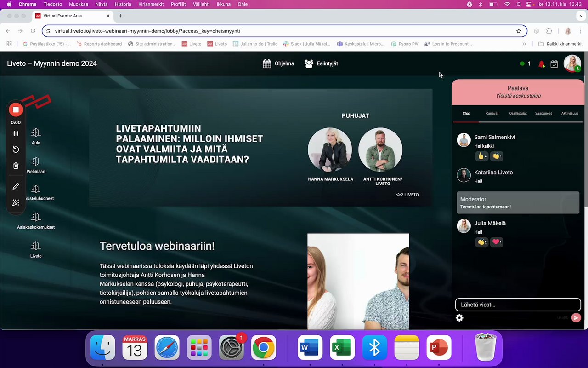Open the Kirjanmerkit menu in menu bar
The height and width of the screenshot is (368, 588).
coord(151,4)
